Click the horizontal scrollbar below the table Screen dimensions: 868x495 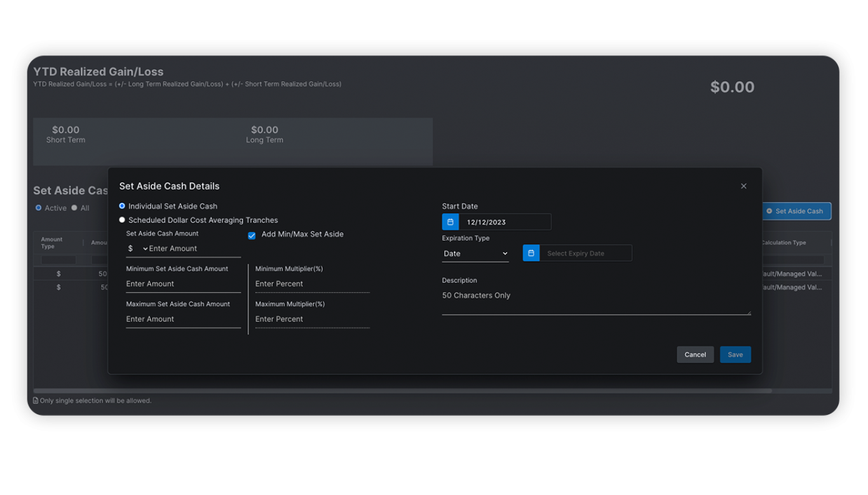coord(402,391)
